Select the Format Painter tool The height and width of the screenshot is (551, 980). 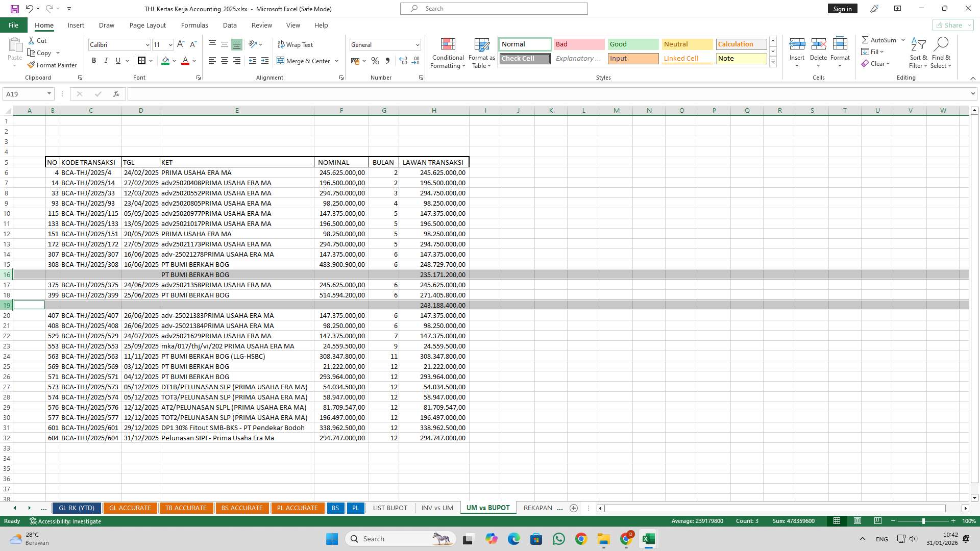(53, 65)
